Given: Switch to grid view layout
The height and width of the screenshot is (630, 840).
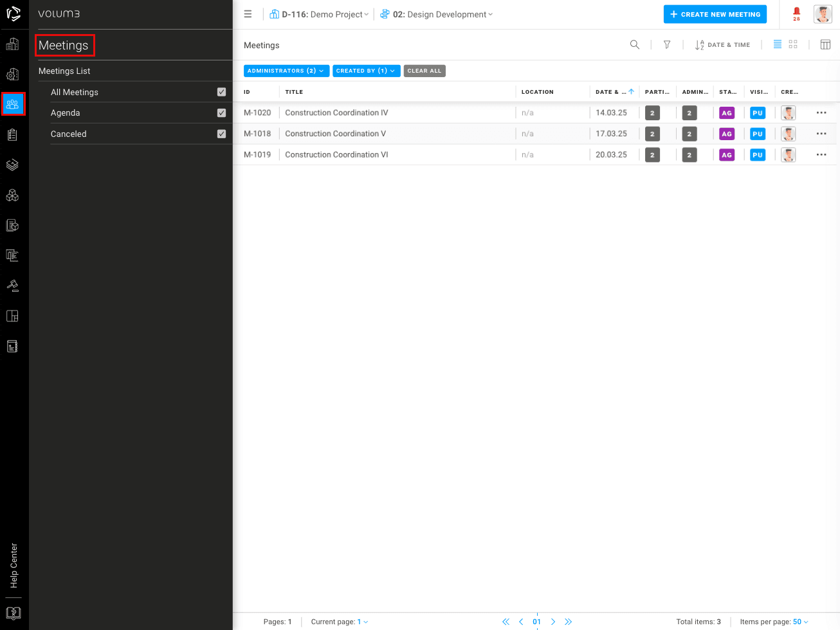Looking at the screenshot, I should click(x=793, y=44).
